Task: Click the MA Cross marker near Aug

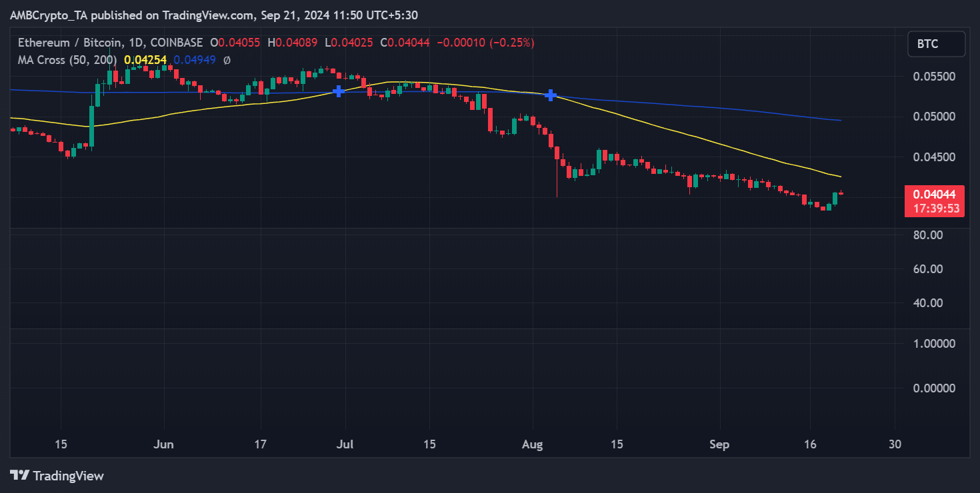Action: [551, 95]
